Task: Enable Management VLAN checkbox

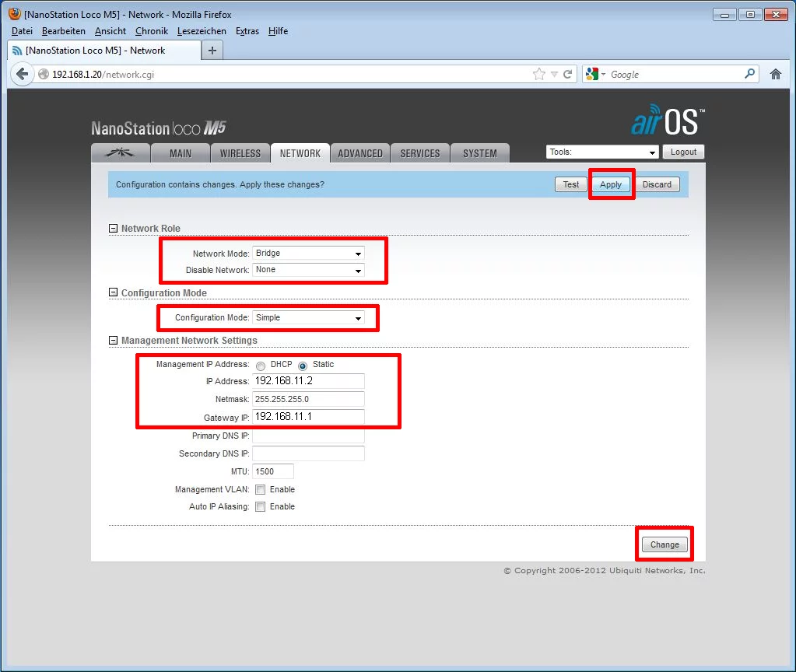Action: pos(260,489)
